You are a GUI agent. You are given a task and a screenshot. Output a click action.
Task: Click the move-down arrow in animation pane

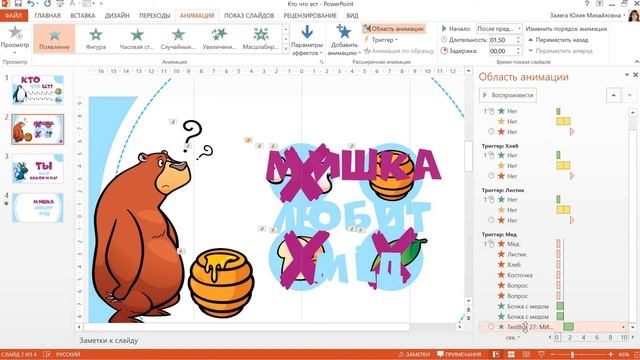[629, 95]
